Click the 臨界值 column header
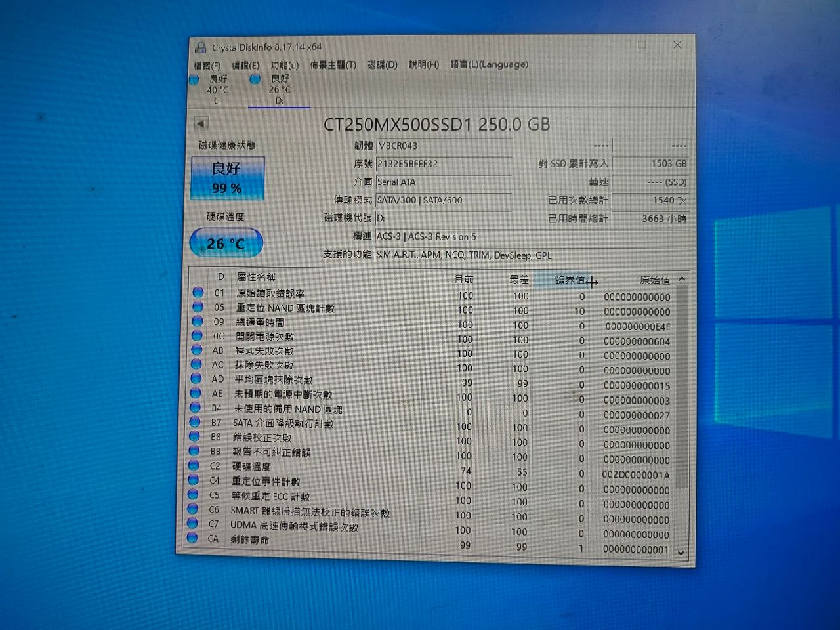 pos(568,280)
